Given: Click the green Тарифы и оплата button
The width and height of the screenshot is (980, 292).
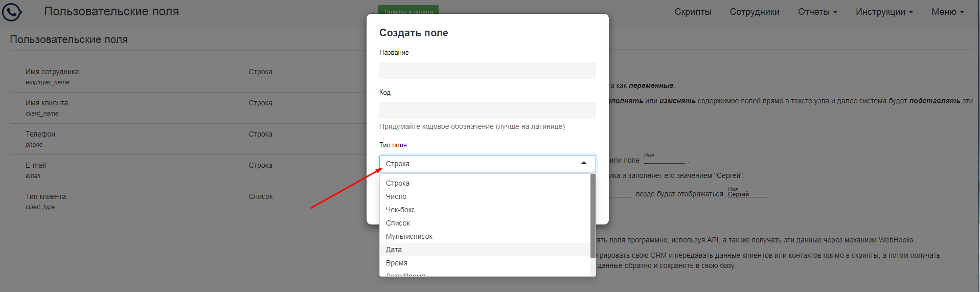Looking at the screenshot, I should pos(408,10).
